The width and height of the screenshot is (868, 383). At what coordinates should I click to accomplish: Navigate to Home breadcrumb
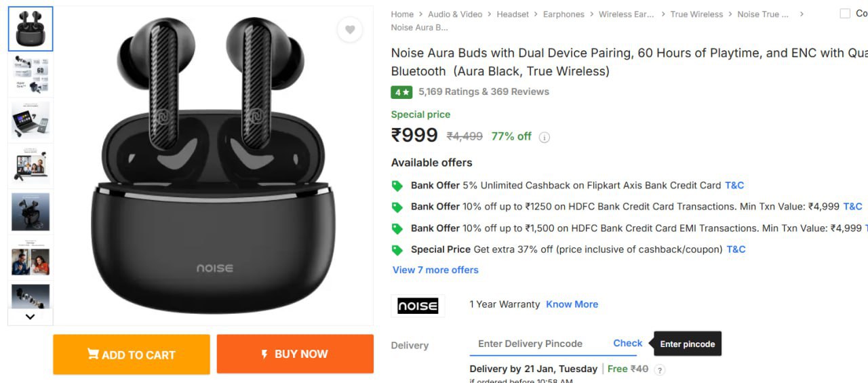click(x=402, y=14)
